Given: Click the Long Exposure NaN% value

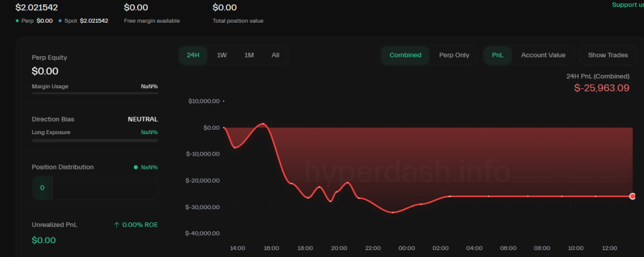Looking at the screenshot, I should pyautogui.click(x=150, y=132).
